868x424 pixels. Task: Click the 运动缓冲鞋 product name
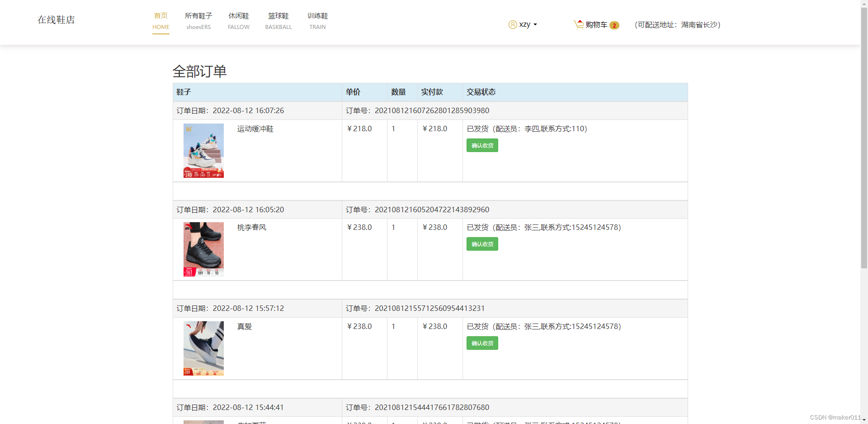255,129
